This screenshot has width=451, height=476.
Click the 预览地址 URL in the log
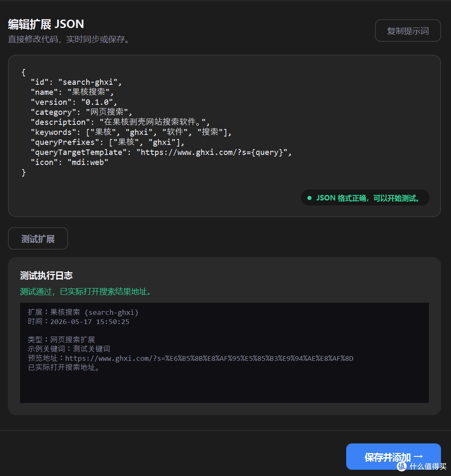[x=209, y=358]
